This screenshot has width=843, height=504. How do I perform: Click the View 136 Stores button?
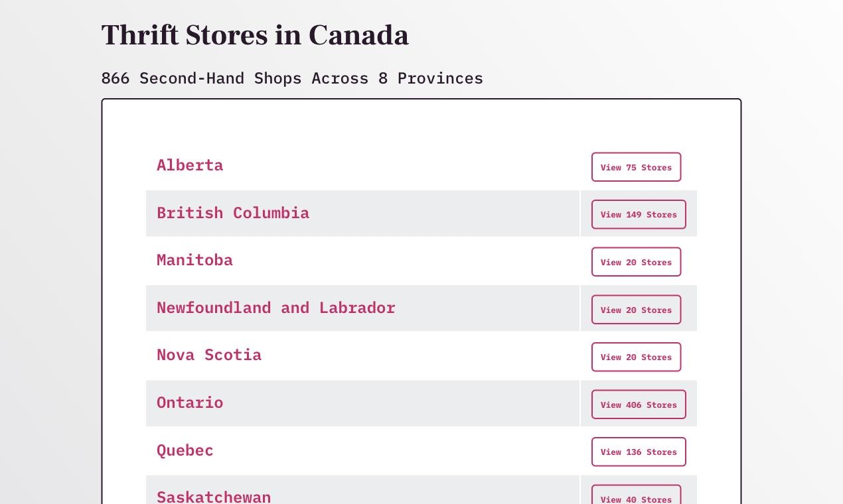click(x=639, y=452)
